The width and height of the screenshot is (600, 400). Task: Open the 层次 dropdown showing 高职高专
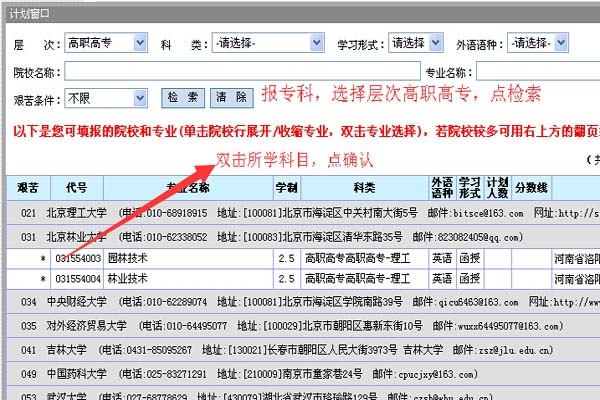[x=106, y=44]
